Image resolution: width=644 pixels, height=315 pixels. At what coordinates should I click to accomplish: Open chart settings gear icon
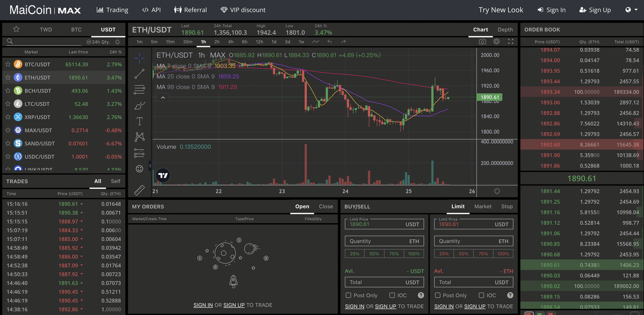pyautogui.click(x=497, y=42)
